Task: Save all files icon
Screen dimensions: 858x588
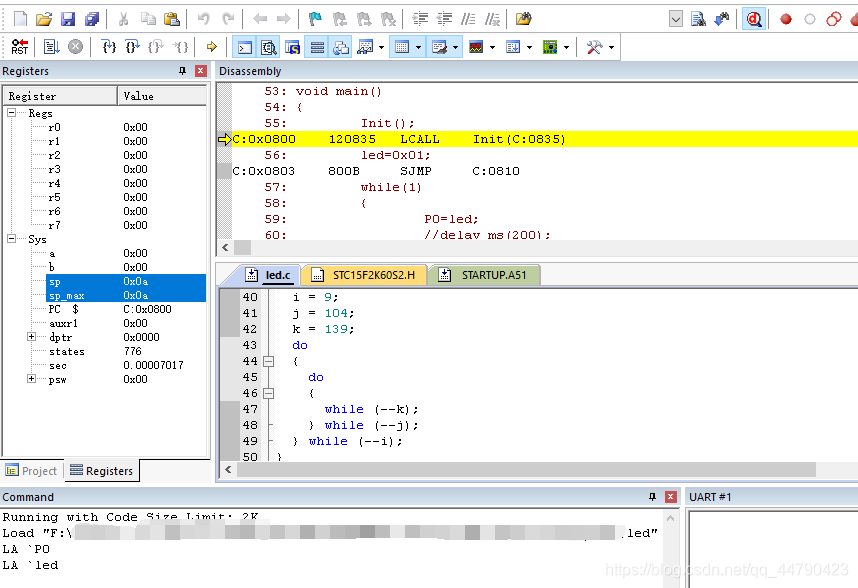Action: click(92, 19)
